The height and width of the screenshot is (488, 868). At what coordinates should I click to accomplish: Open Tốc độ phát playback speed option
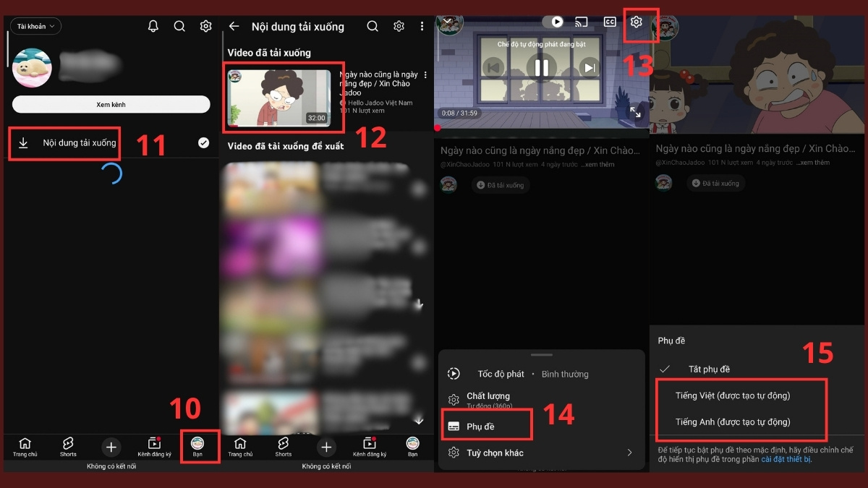[x=541, y=374]
